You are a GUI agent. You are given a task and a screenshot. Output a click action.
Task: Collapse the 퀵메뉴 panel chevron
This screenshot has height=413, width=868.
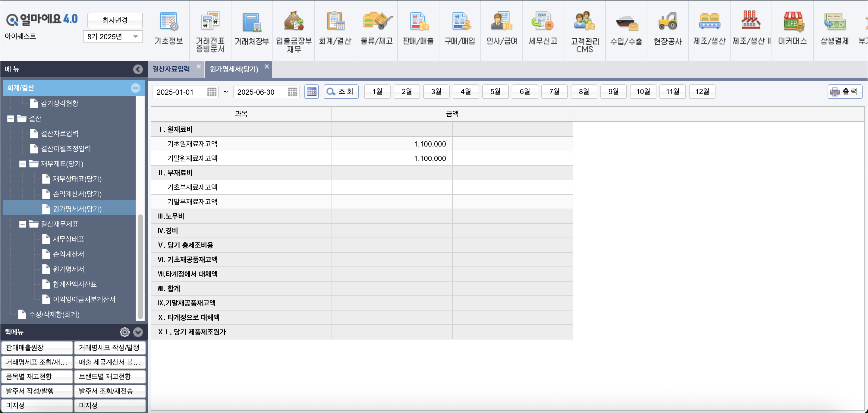[138, 332]
